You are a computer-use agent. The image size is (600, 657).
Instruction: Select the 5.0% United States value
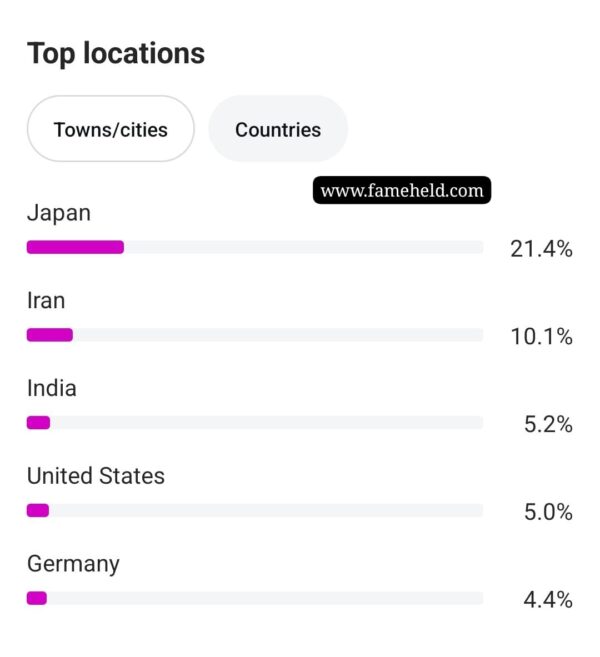(548, 512)
